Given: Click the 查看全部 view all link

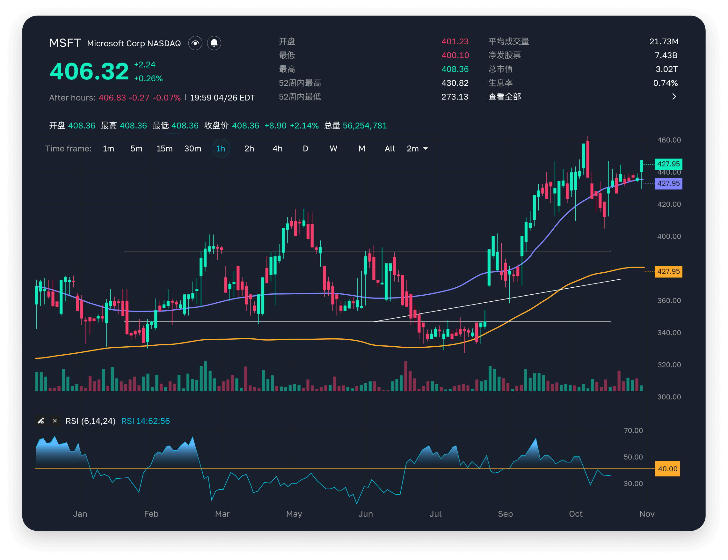Looking at the screenshot, I should [505, 97].
